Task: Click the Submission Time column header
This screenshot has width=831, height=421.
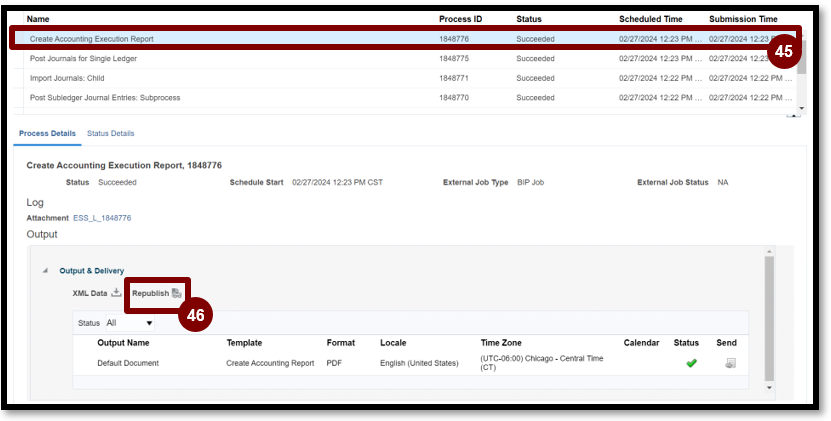Action: (743, 19)
